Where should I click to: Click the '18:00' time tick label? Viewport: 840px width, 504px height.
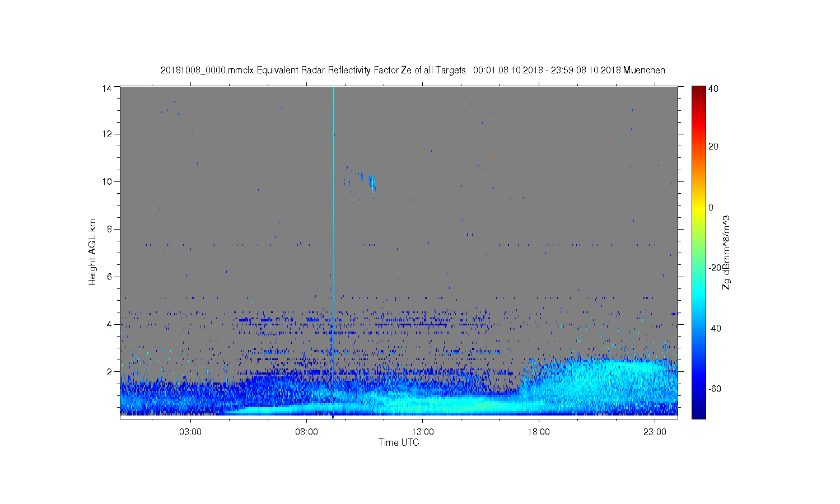coord(539,432)
